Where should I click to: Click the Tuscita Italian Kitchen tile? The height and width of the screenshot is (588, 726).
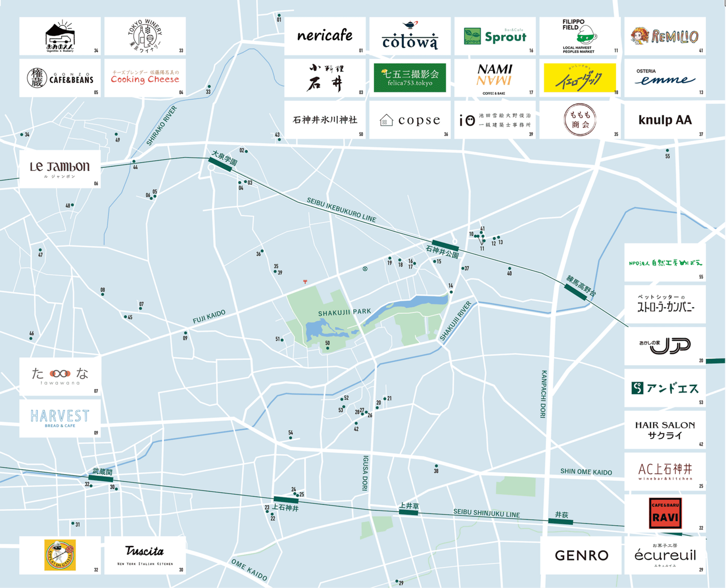click(x=145, y=555)
